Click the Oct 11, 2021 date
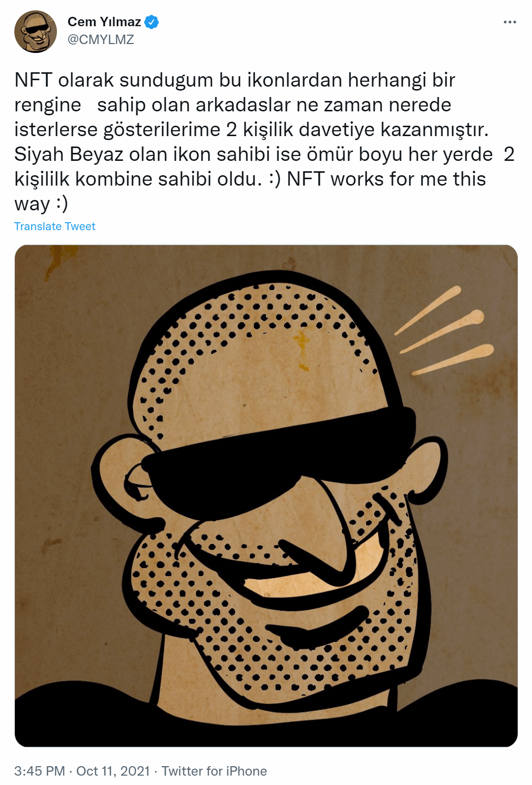This screenshot has height=785, width=532. (x=113, y=771)
